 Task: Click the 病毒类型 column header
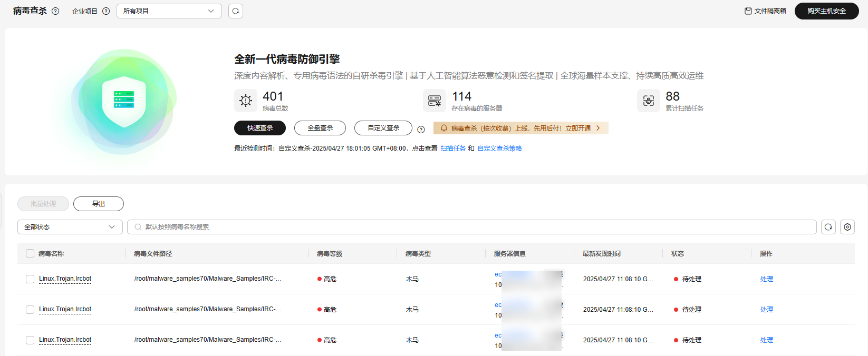point(418,254)
